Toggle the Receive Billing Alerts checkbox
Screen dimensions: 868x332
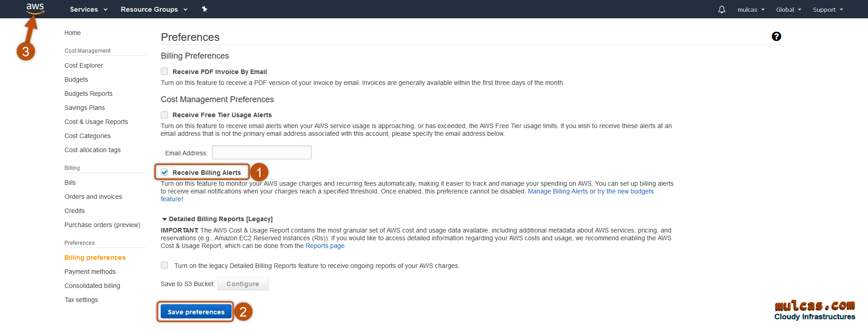click(164, 173)
